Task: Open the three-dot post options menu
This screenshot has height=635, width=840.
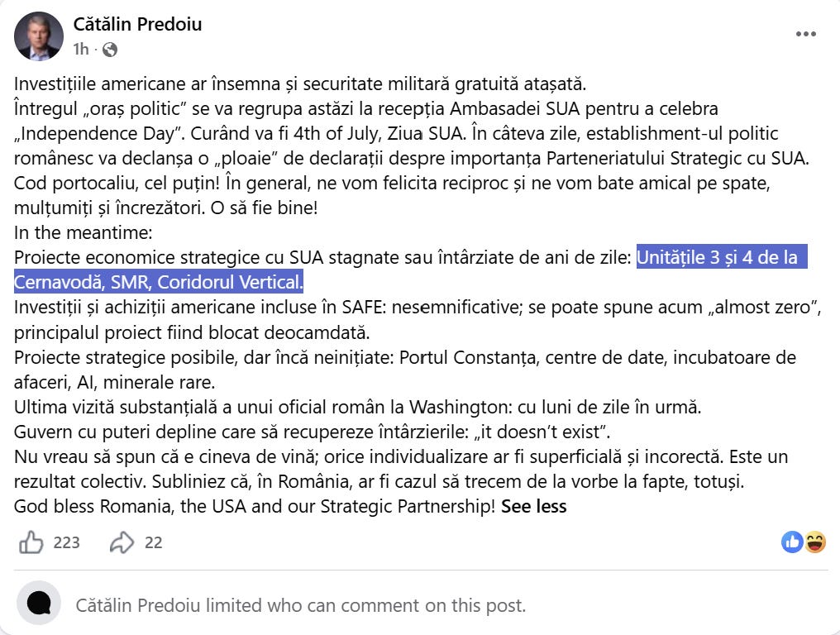Action: click(806, 34)
